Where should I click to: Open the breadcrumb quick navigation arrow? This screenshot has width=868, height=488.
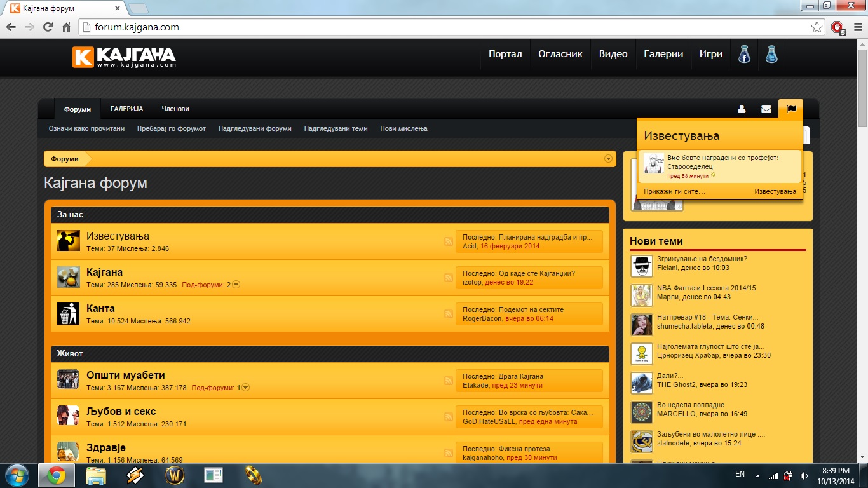pos(608,159)
